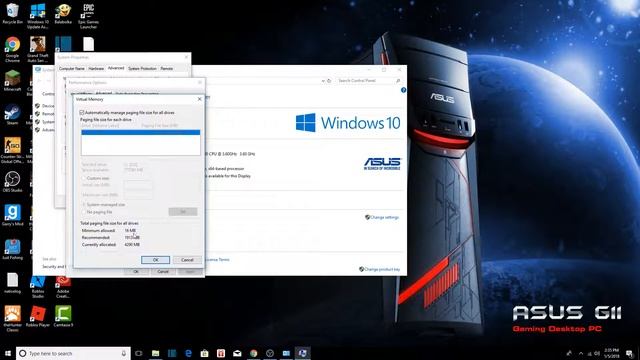Open the Mail app on the taskbar
640x360 pixels.
pyautogui.click(x=237, y=353)
